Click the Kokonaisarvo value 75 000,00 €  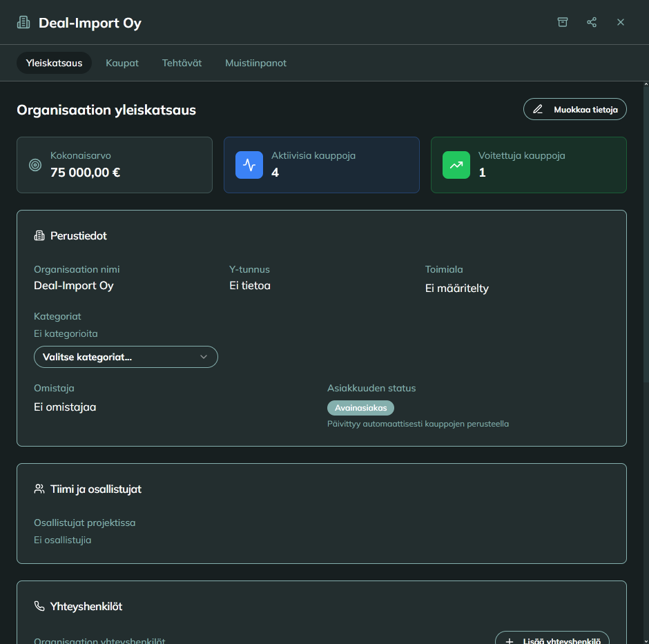pos(85,173)
